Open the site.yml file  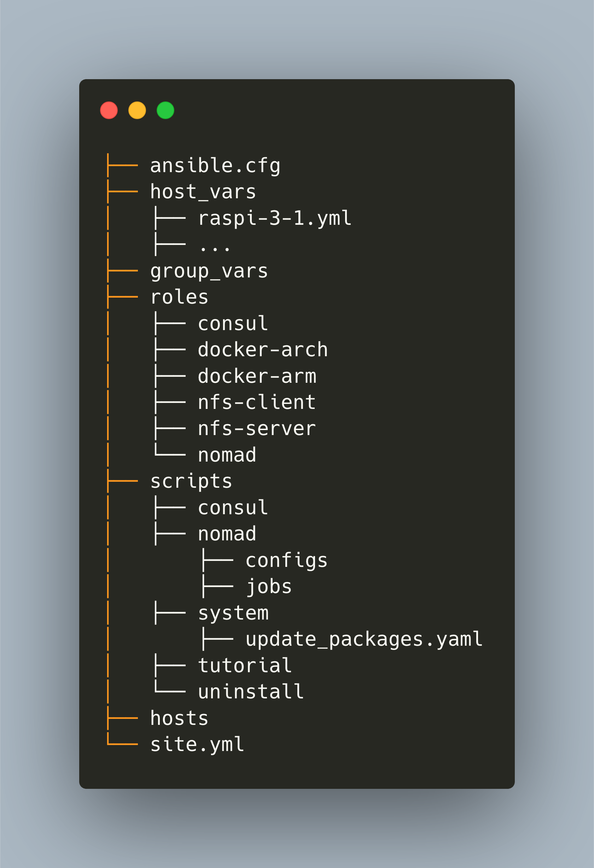coord(197,744)
